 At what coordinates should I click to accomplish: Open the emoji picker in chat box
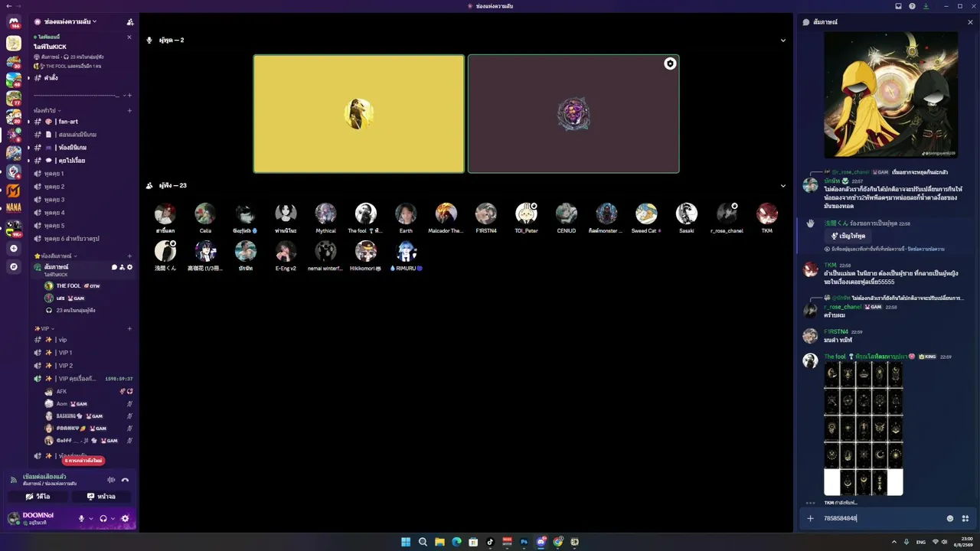[x=950, y=518]
